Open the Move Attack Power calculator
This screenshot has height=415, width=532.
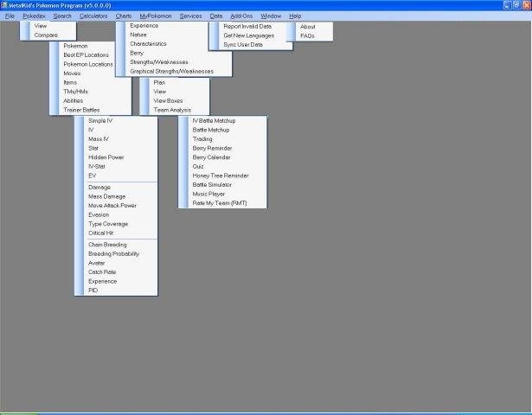(x=112, y=206)
